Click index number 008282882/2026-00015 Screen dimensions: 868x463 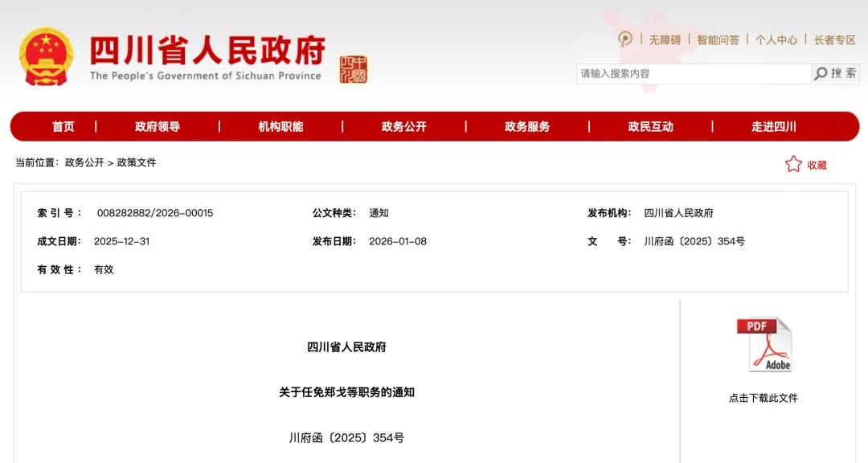tap(155, 213)
